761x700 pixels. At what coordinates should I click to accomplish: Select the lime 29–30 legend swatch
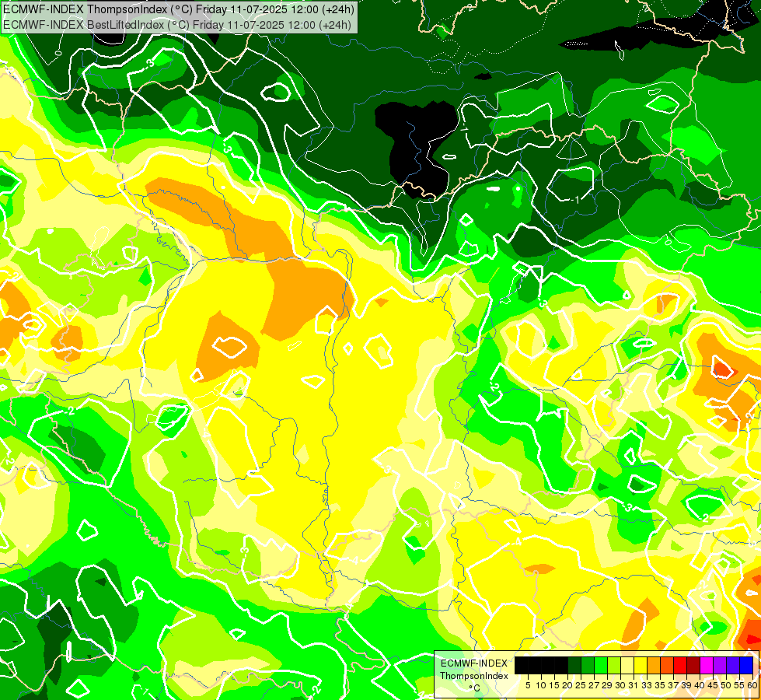(614, 666)
